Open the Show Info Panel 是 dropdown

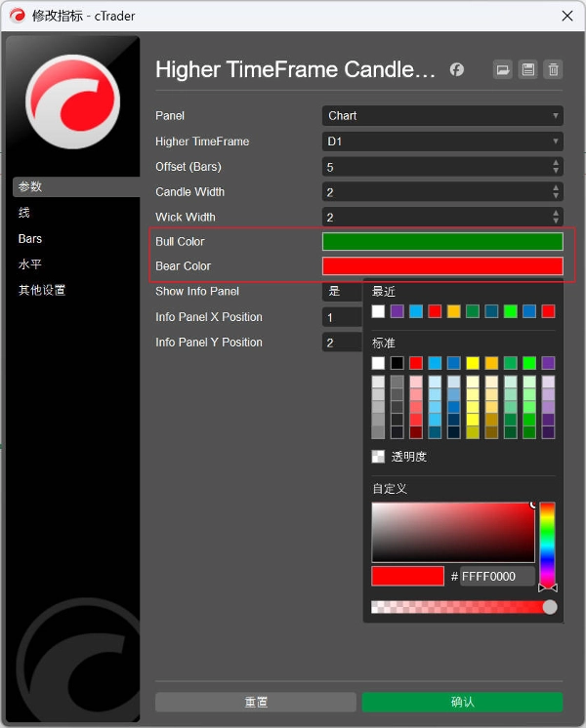[342, 292]
